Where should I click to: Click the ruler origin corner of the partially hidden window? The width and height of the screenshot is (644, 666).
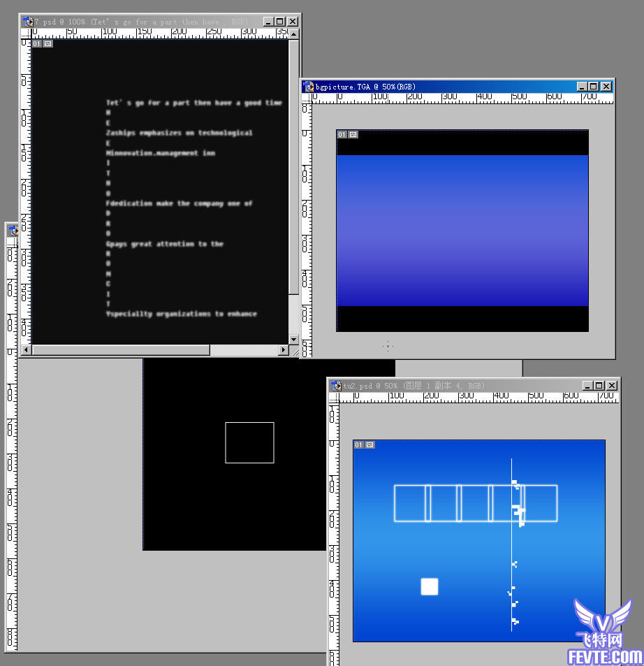(x=13, y=242)
